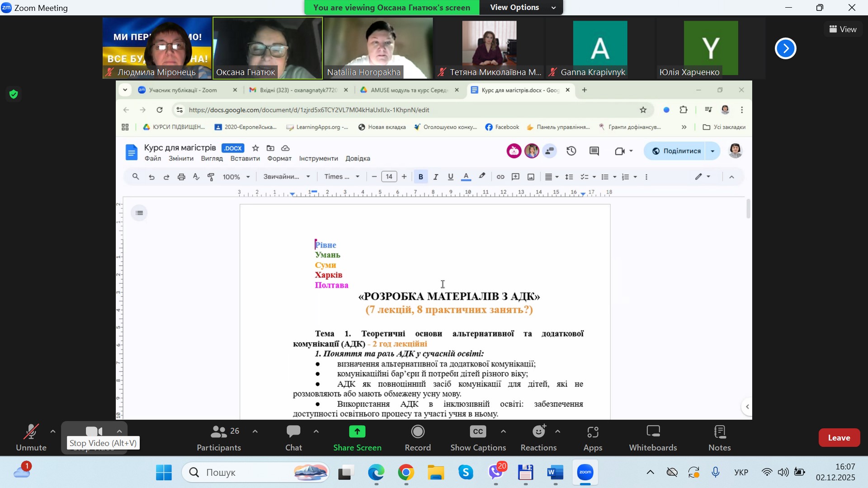
Task: Click the Windows Start button
Action: point(164,473)
